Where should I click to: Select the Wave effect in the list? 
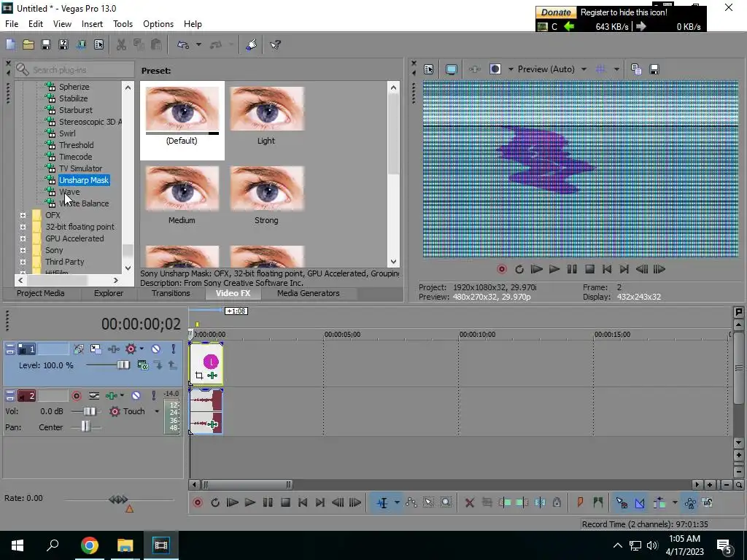click(x=69, y=192)
